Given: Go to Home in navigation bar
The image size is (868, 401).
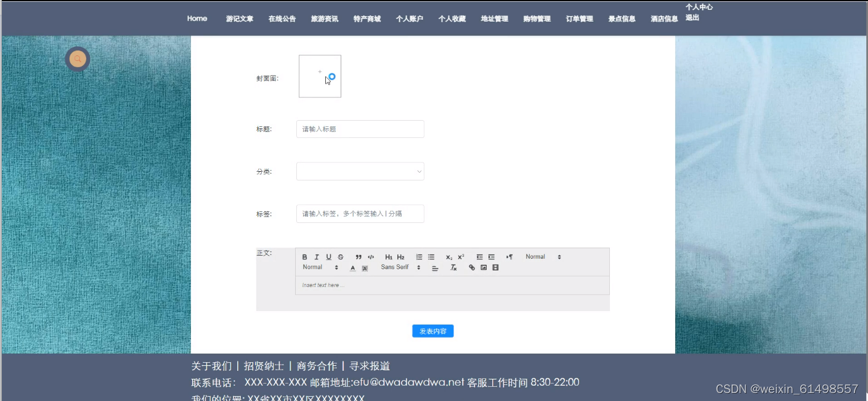Looking at the screenshot, I should [x=197, y=18].
